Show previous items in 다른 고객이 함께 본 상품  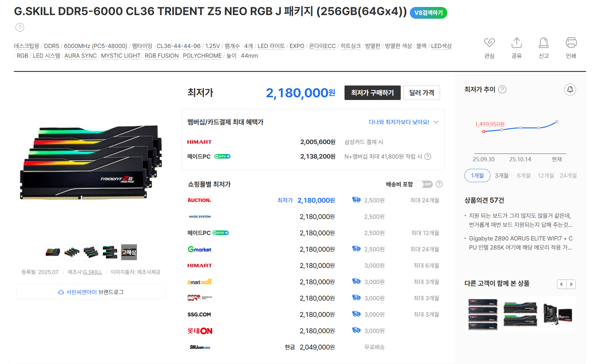562,284
